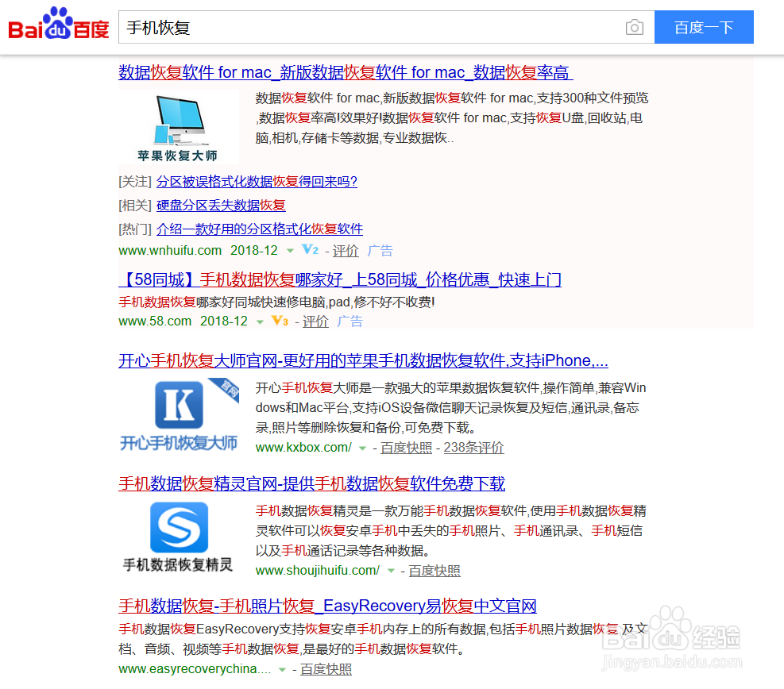784x689 pixels.
Task: Open the EasyRecovery易恢复中文官网 result title
Action: [327, 606]
